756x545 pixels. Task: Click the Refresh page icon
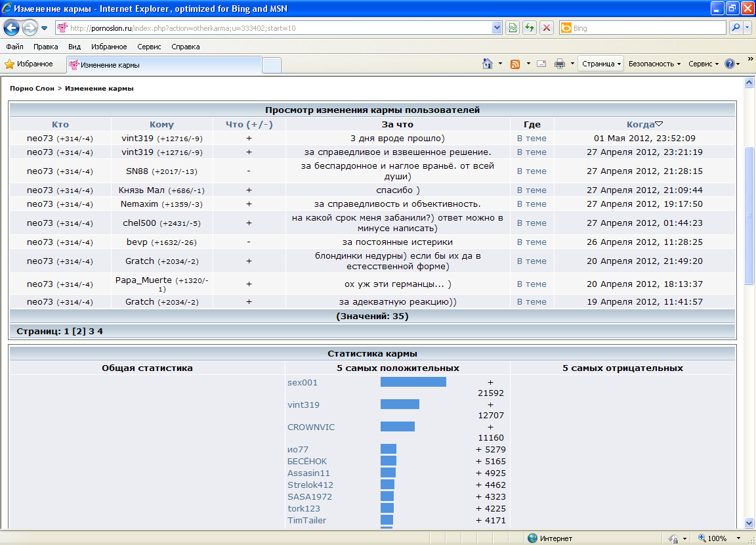pyautogui.click(x=529, y=28)
